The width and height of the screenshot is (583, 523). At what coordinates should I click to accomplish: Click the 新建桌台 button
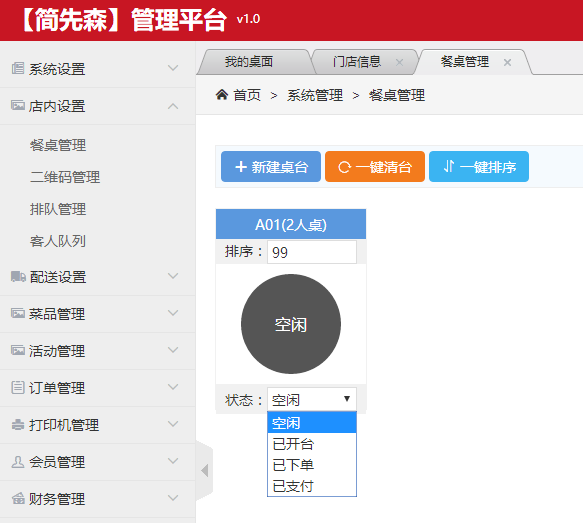click(271, 167)
